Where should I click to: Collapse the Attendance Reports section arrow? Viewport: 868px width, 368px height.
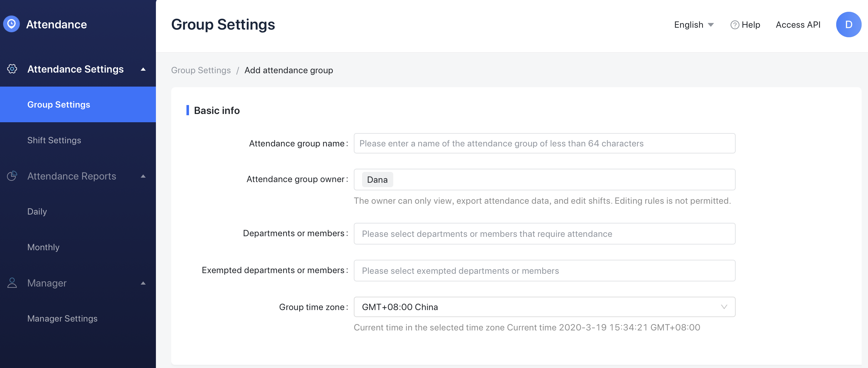coord(143,176)
